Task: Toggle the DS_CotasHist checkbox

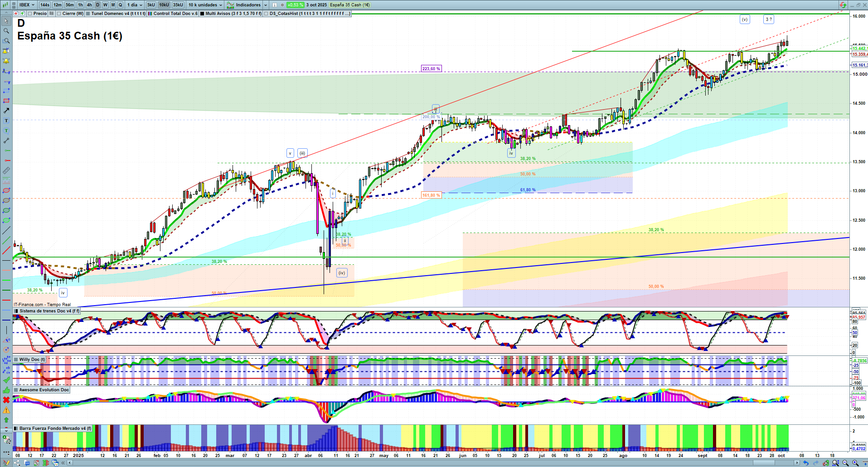Action: pos(266,14)
